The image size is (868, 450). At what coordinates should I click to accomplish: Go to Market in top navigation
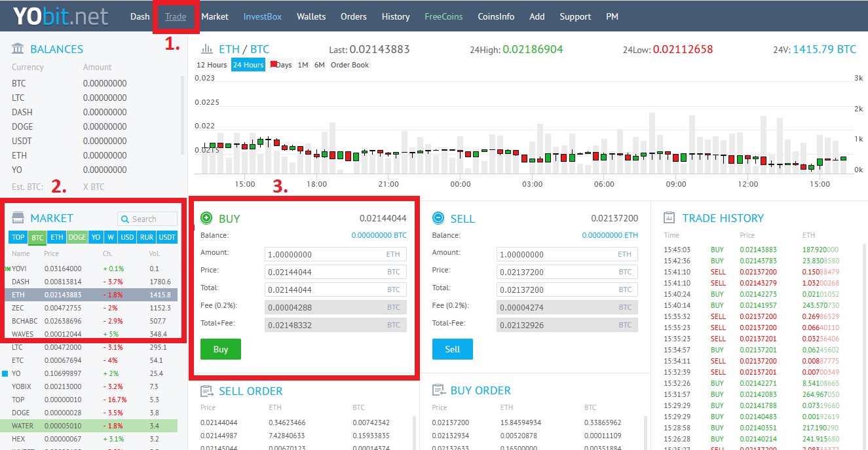click(x=215, y=16)
